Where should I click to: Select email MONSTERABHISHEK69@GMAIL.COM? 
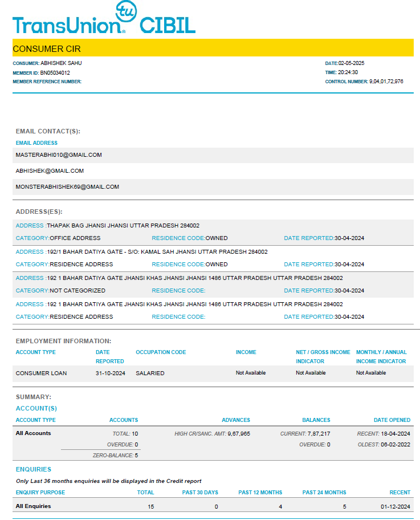(67, 186)
